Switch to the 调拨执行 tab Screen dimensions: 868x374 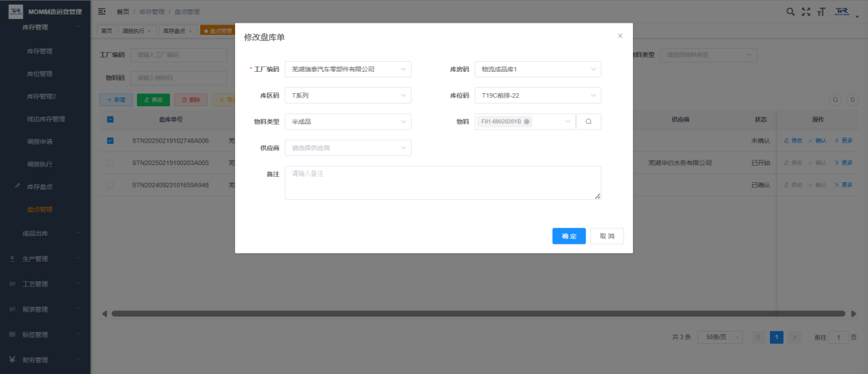coord(132,31)
